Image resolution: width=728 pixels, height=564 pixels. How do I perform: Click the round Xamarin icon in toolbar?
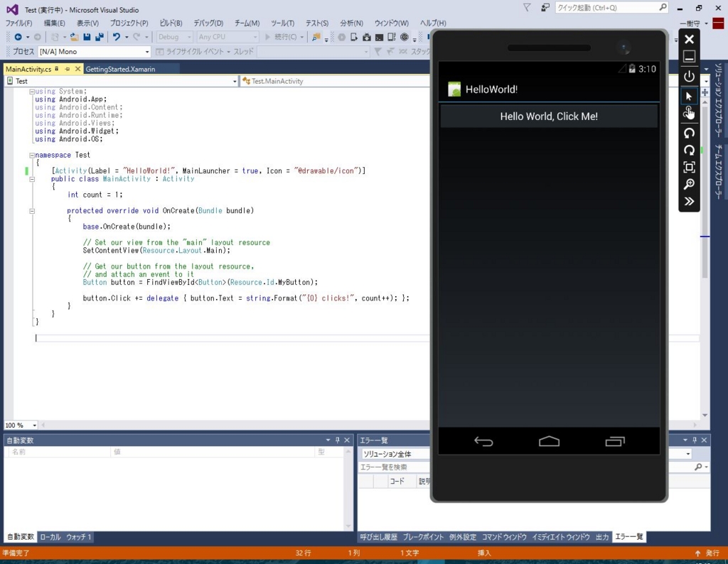pos(405,37)
